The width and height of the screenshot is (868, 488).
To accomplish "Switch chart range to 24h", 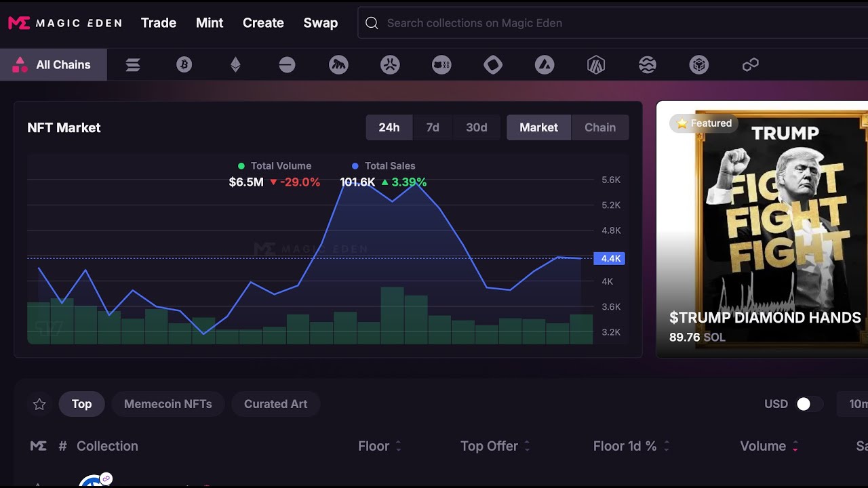I will coord(389,127).
